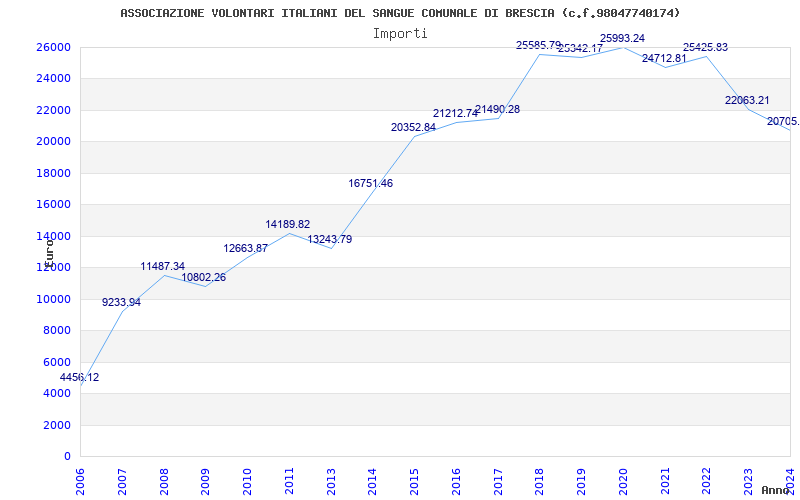The image size is (800, 500).
Task: Click the data label 25342.17
Action: point(581,49)
